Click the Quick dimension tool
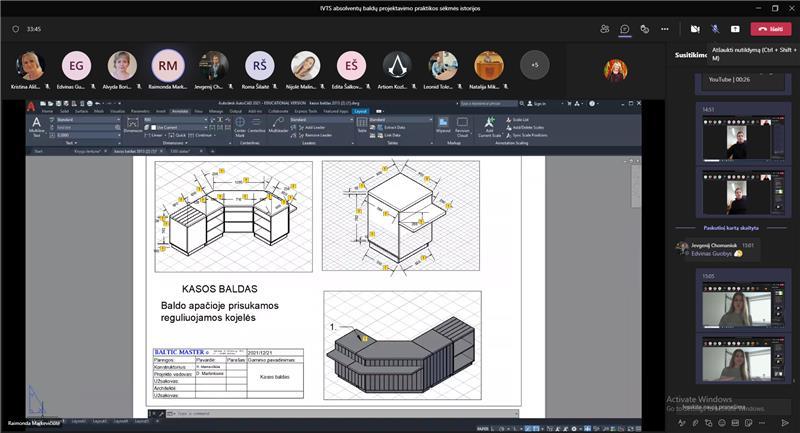Screen dimensions: 800x433 [177, 135]
